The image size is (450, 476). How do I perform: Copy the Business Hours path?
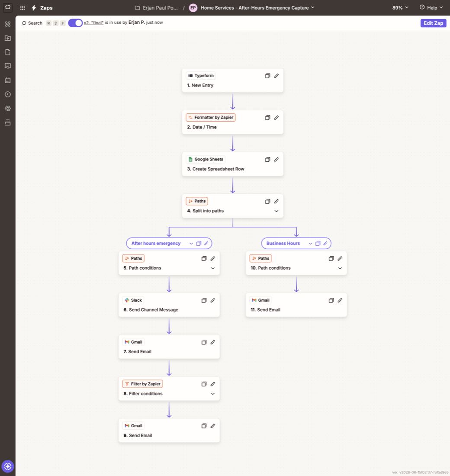318,244
